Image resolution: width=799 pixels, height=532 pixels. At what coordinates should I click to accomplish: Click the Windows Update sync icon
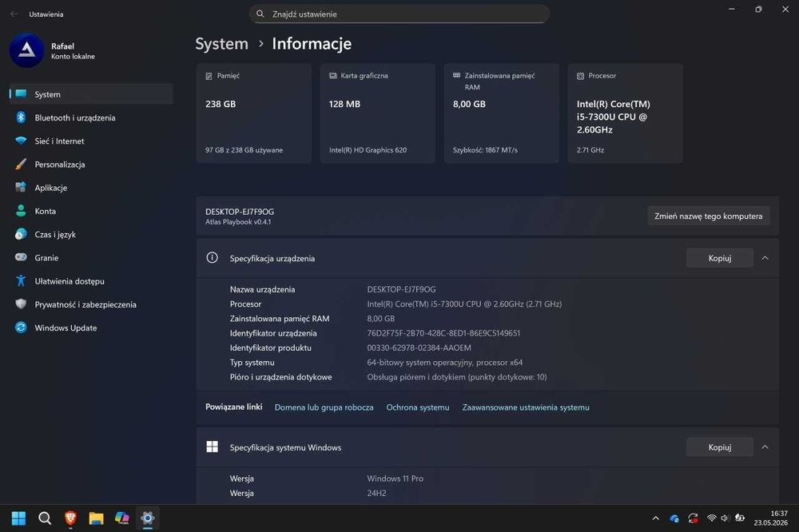(21, 328)
